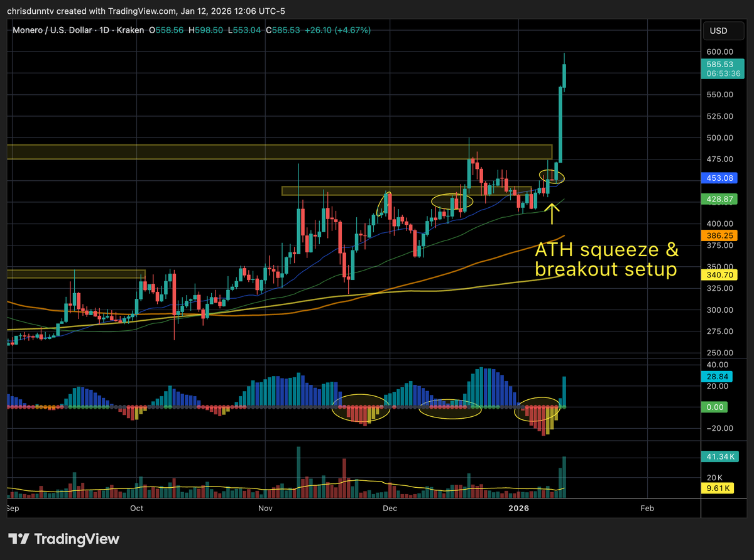The image size is (754, 560).
Task: Select the green moving average tag 428.87
Action: tap(719, 199)
